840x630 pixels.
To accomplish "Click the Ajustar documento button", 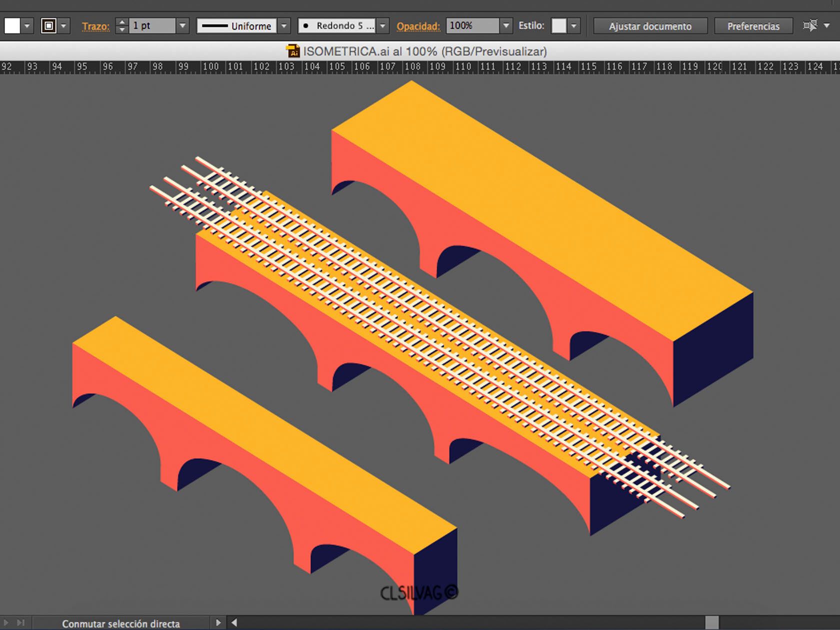I will pyautogui.click(x=650, y=26).
